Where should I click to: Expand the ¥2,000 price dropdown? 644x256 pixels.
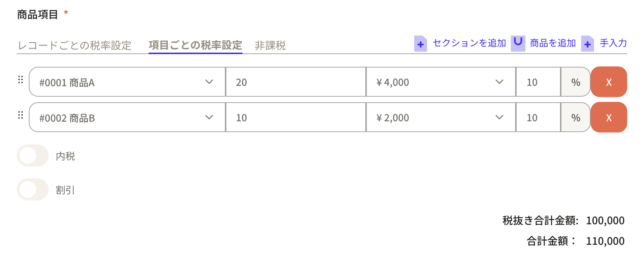pyautogui.click(x=441, y=118)
